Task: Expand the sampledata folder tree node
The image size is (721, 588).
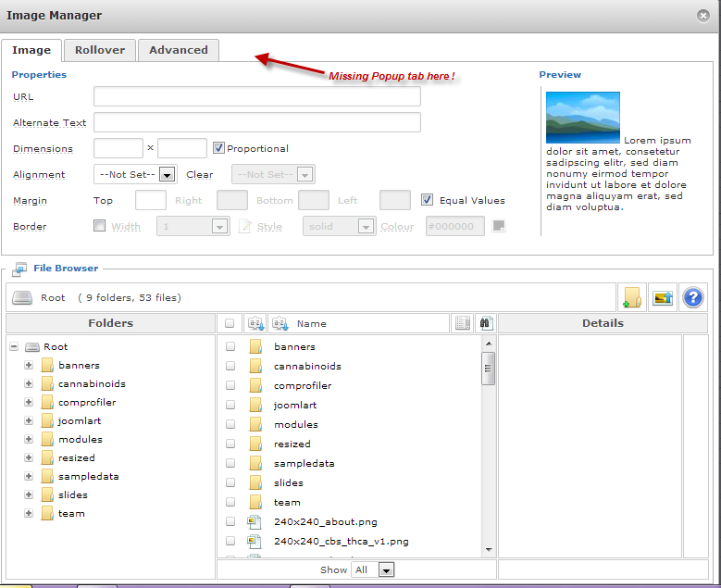Action: coord(29,476)
